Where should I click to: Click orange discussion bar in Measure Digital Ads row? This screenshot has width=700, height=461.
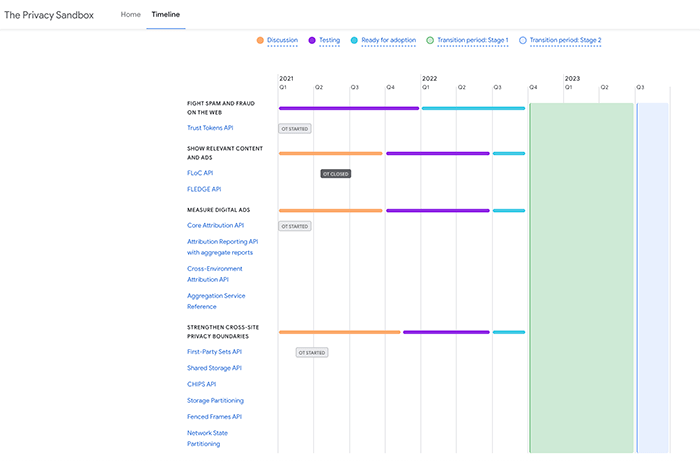(331, 211)
